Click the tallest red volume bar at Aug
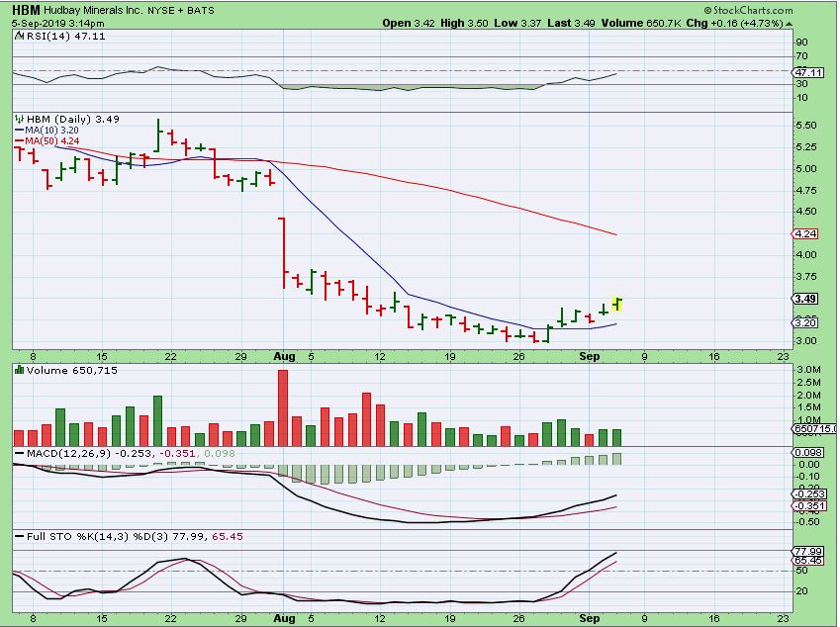 pos(283,408)
